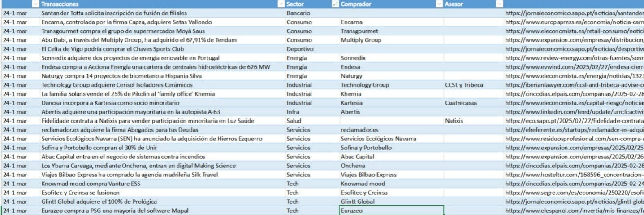Open the hosteltur.com concentracion link
The height and width of the screenshot is (215, 644).
pyautogui.click(x=574, y=175)
